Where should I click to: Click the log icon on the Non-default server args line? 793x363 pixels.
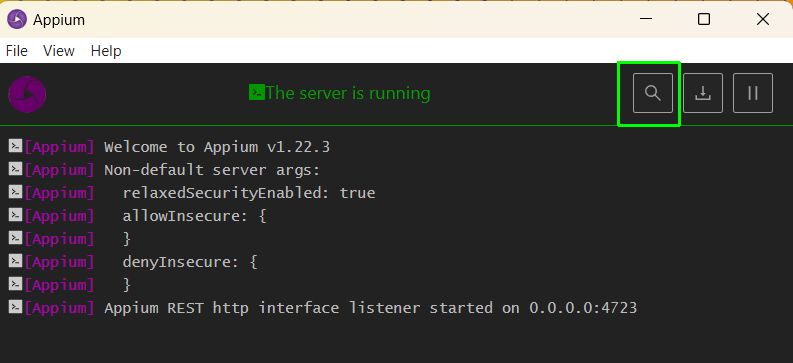15,169
